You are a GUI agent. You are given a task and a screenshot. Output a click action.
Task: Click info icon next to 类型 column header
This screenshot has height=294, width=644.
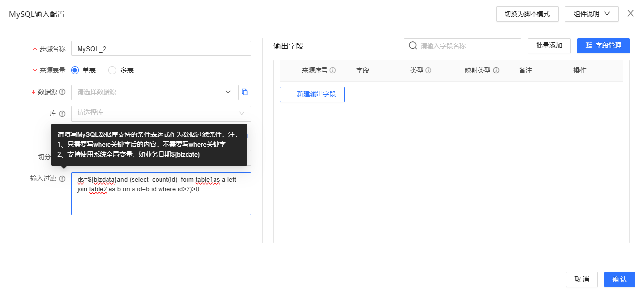428,70
